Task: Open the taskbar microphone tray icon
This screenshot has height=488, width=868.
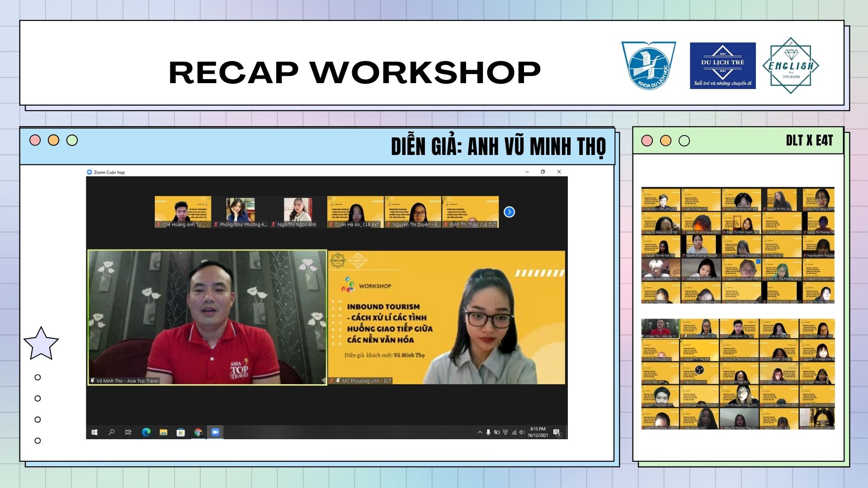Action: point(488,432)
